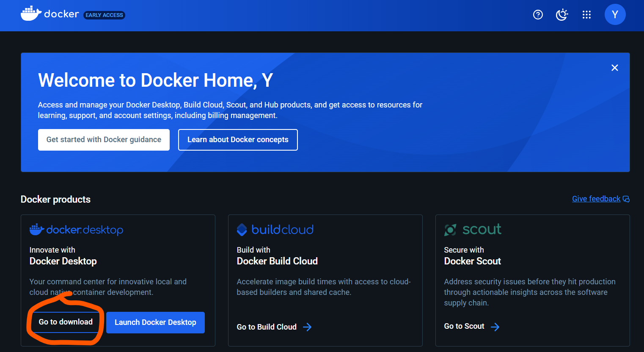The image size is (644, 352).
Task: Click the docker desktop product logo
Action: pyautogui.click(x=77, y=230)
